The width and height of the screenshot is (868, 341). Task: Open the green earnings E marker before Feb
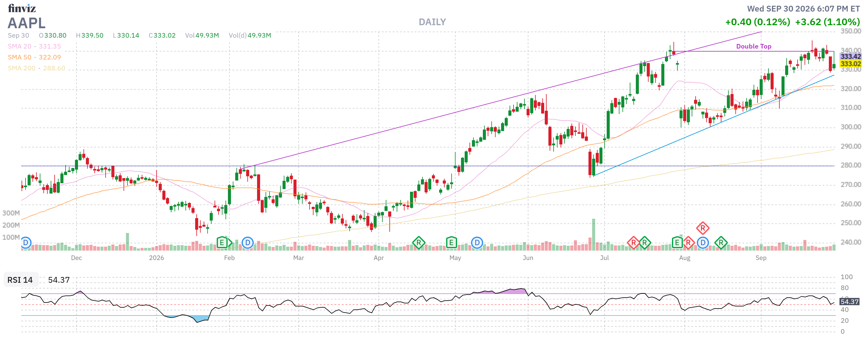222,243
